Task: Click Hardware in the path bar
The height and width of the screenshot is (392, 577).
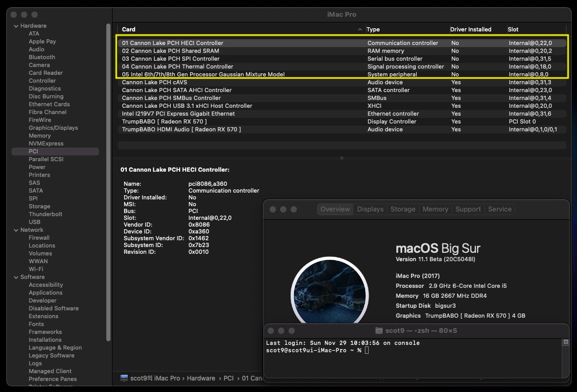Action: point(201,378)
